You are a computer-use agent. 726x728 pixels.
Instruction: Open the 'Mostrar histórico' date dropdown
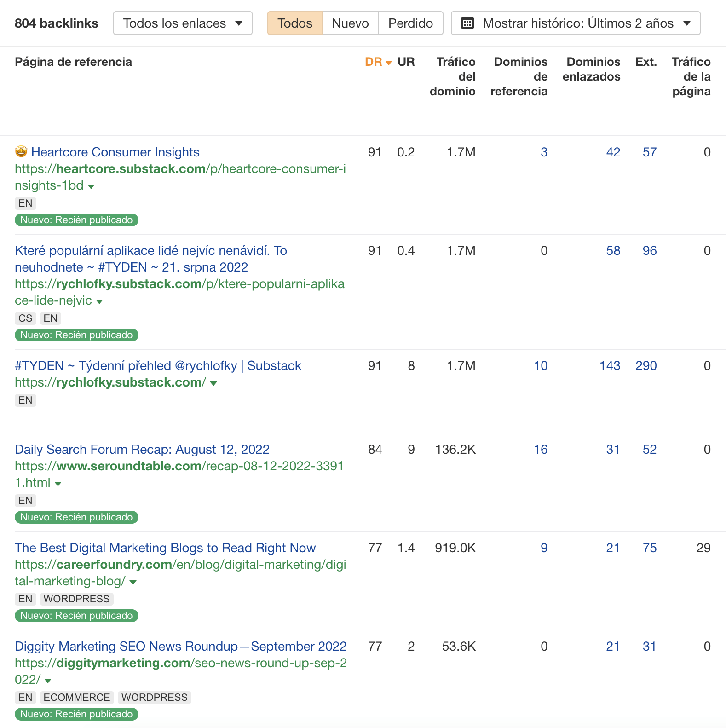pyautogui.click(x=576, y=23)
